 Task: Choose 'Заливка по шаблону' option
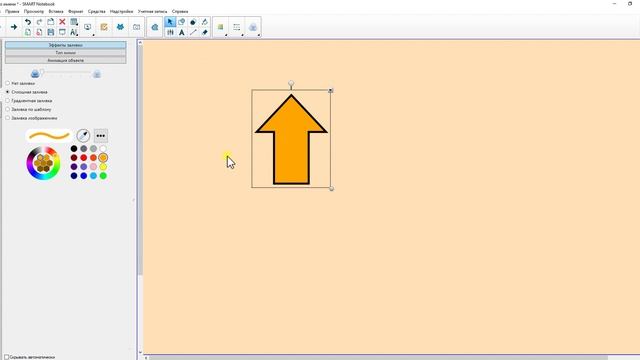[7, 109]
